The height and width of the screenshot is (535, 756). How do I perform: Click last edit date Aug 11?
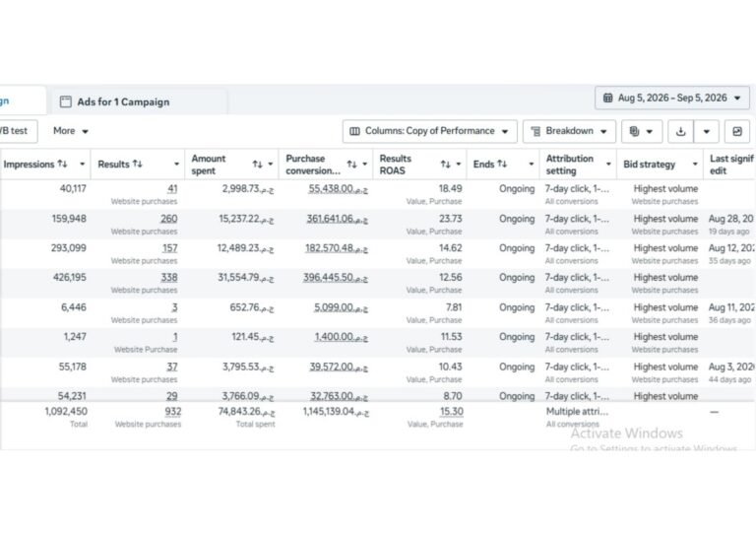[731, 307]
